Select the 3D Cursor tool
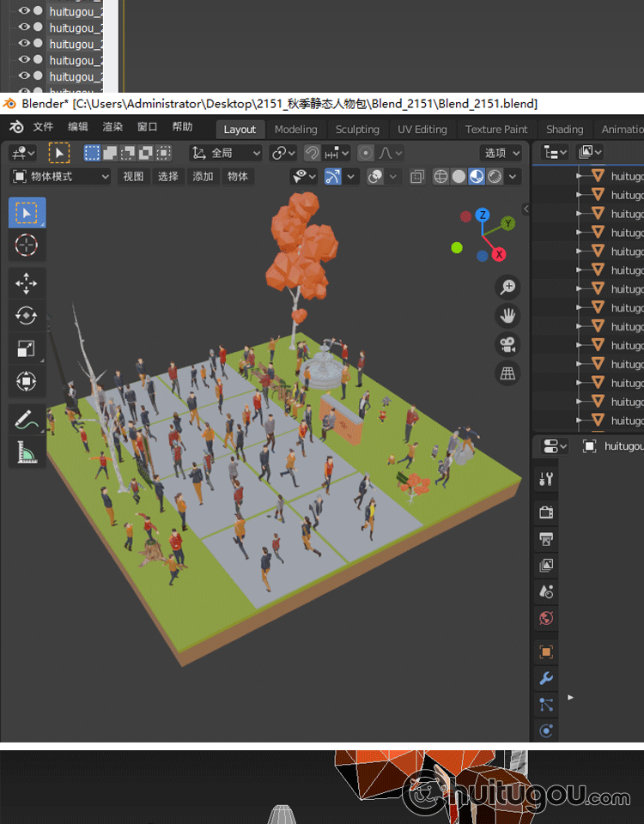Image resolution: width=644 pixels, height=824 pixels. click(27, 245)
